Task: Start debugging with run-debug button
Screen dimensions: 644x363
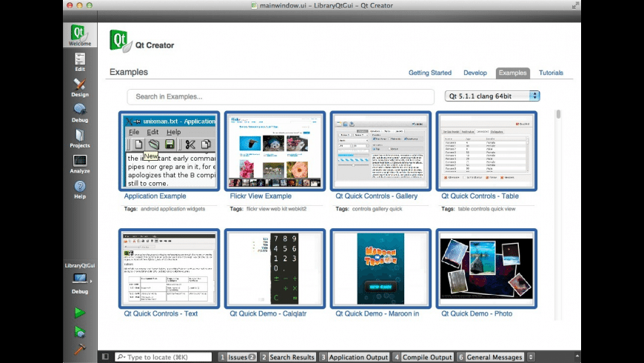Action: click(x=80, y=331)
